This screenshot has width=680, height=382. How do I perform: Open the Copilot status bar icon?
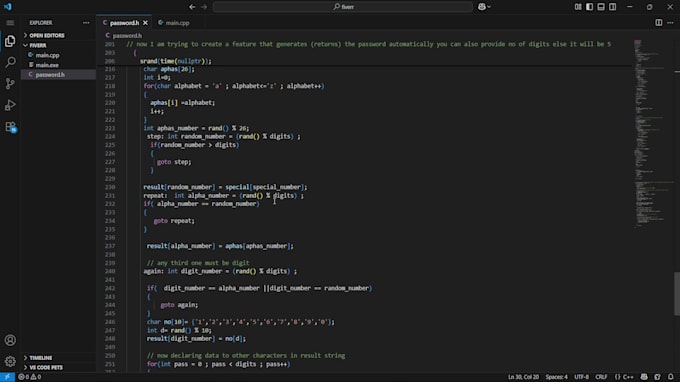[644, 377]
